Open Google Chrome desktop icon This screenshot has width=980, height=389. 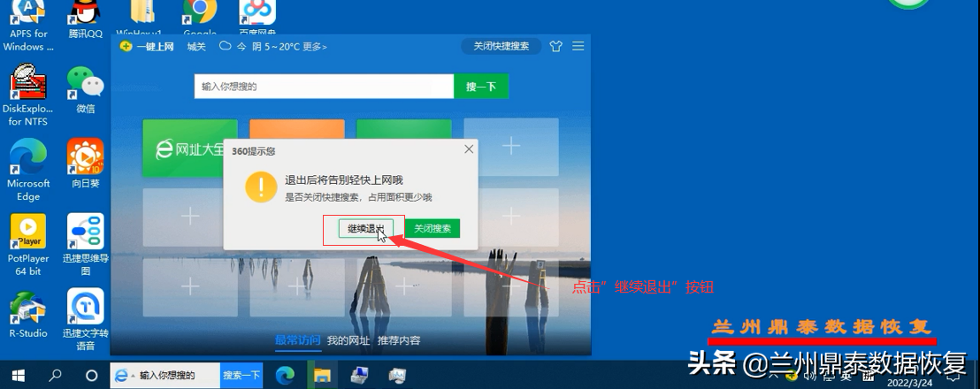click(x=200, y=18)
